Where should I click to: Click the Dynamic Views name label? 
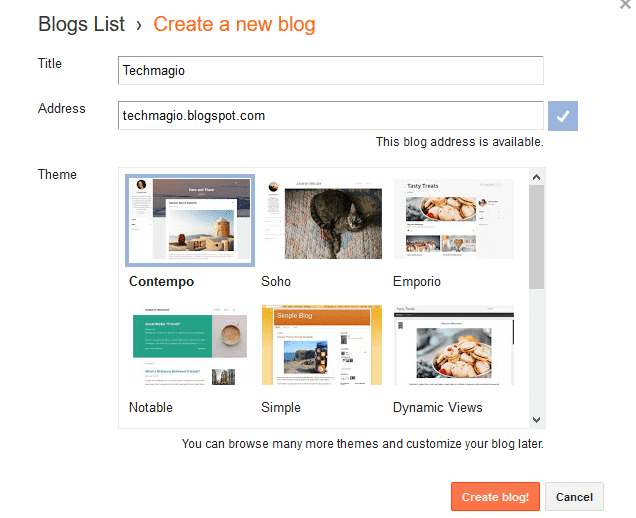pyautogui.click(x=438, y=408)
